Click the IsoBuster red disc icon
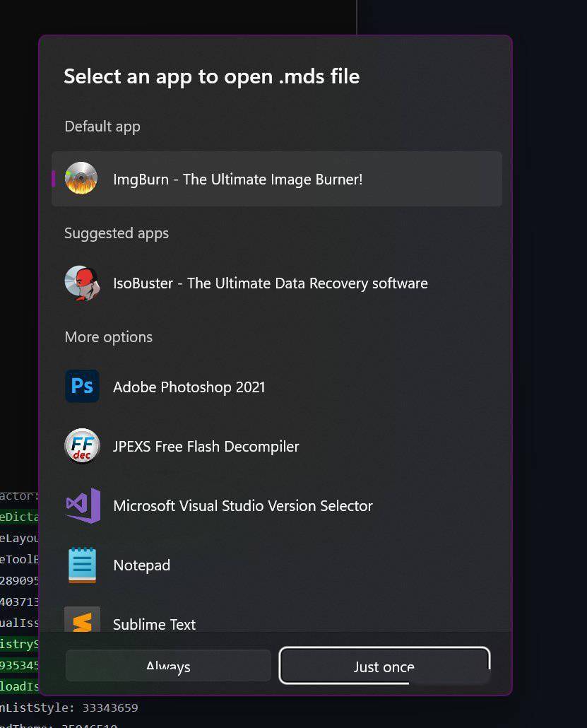 point(82,283)
